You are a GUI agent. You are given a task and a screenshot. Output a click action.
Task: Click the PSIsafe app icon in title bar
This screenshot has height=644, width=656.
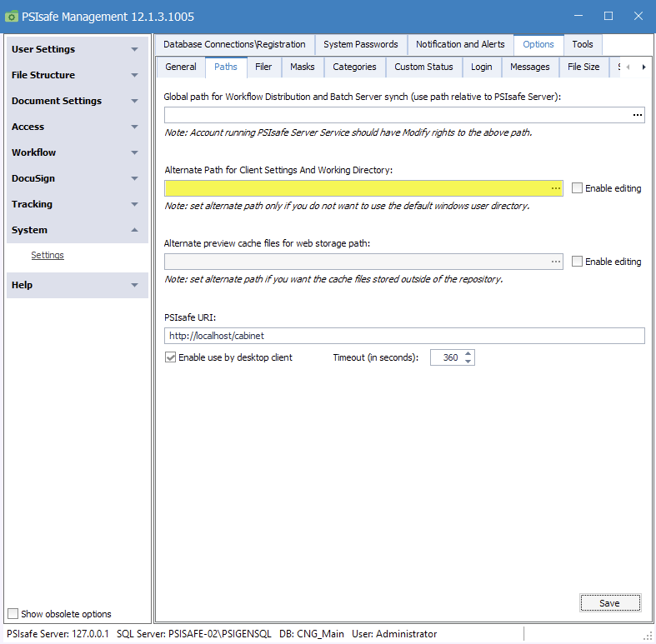12,17
